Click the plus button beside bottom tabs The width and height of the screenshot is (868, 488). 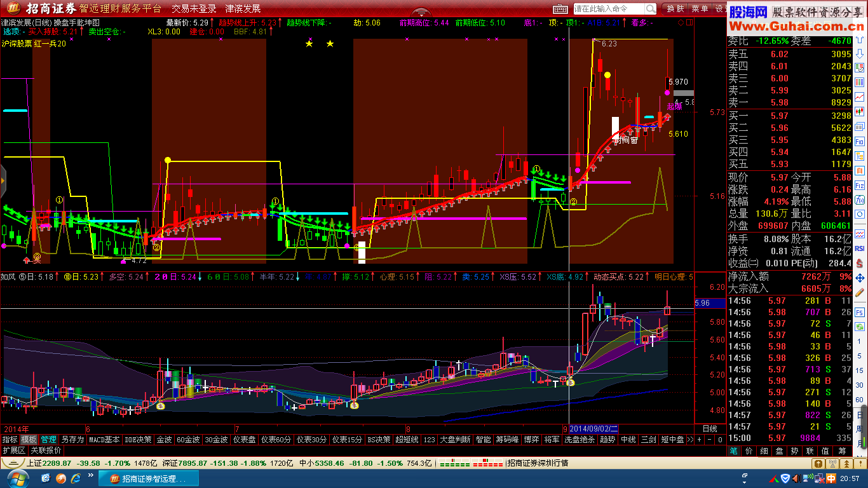699,439
